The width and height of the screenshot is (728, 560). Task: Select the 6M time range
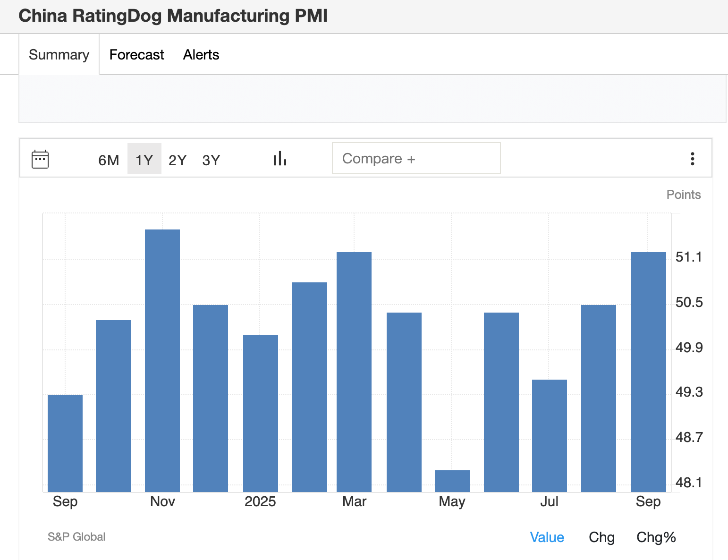pos(109,160)
